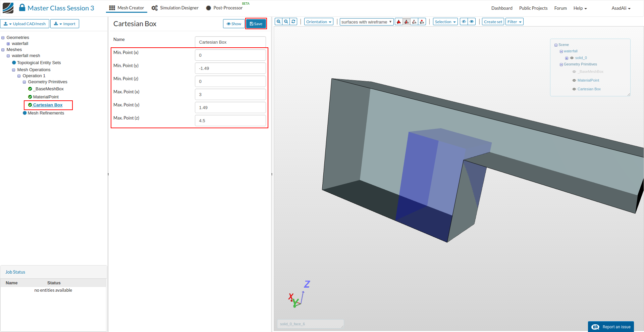Viewport: 644px width, 332px height.
Task: Select face picking mode (second pyramid icon)
Action: [x=407, y=22]
